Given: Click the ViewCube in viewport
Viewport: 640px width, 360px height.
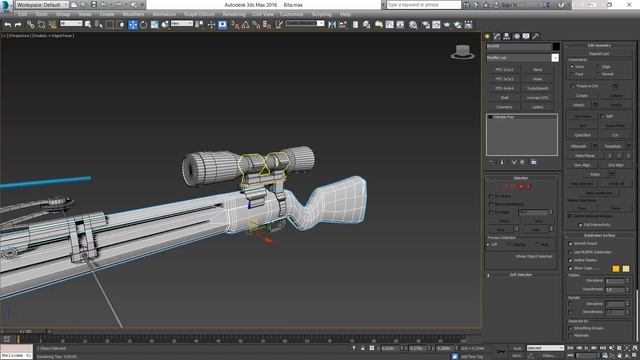Looking at the screenshot, I should [463, 52].
